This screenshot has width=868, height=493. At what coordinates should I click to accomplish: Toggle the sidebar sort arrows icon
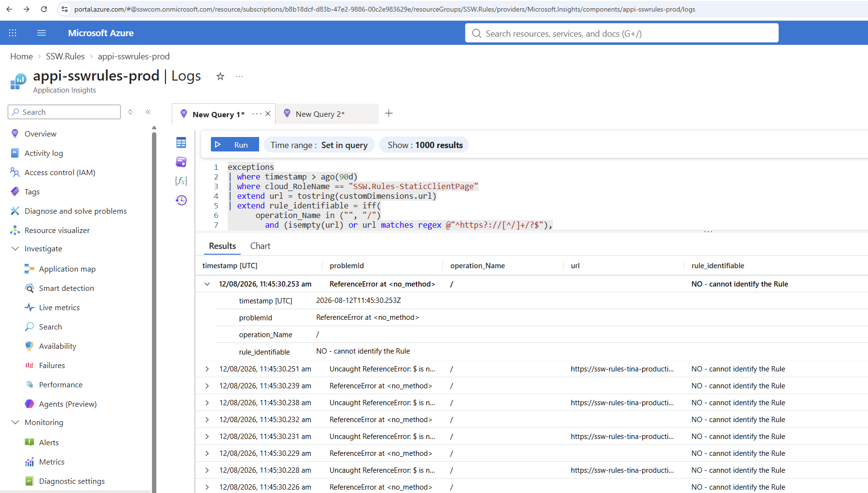pyautogui.click(x=130, y=112)
